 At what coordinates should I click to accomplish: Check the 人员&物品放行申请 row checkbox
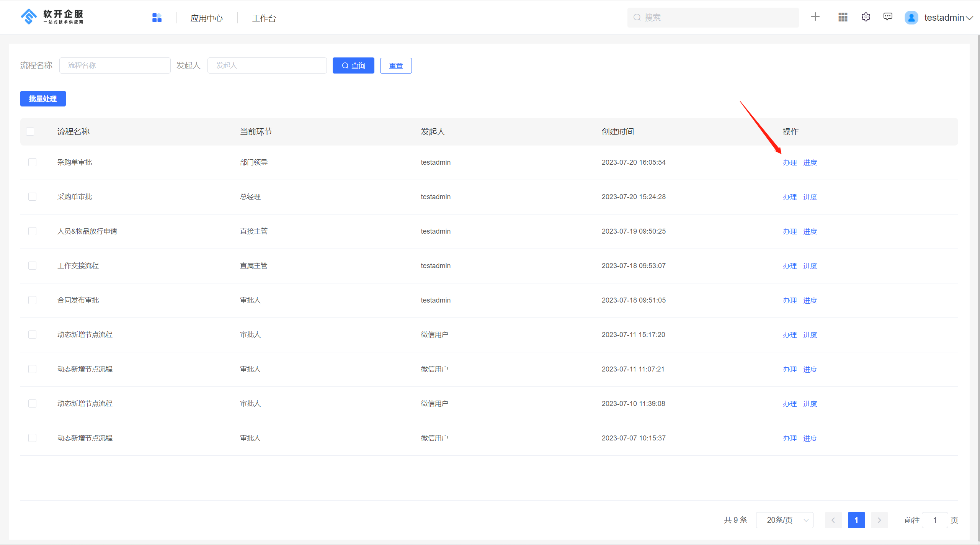33,231
